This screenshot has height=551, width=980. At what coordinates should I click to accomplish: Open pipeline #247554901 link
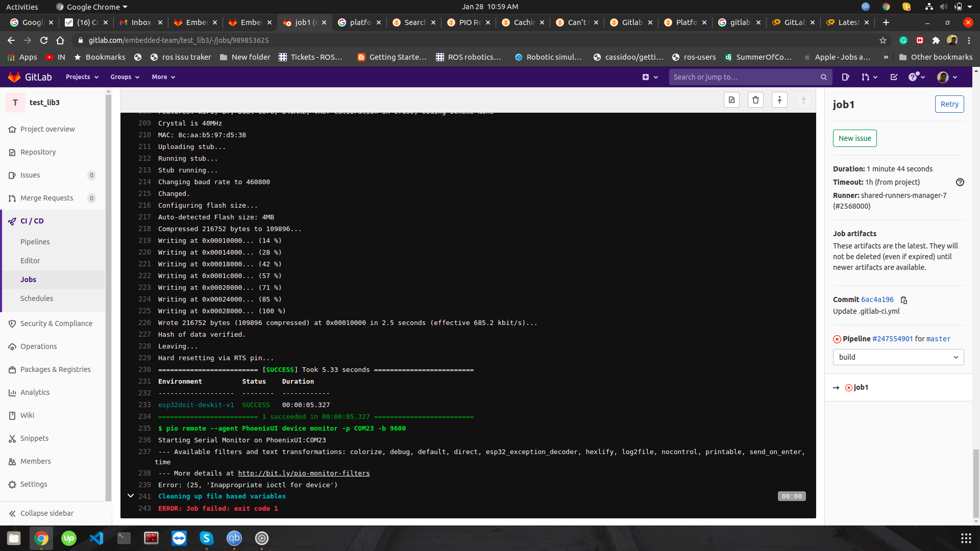point(892,339)
